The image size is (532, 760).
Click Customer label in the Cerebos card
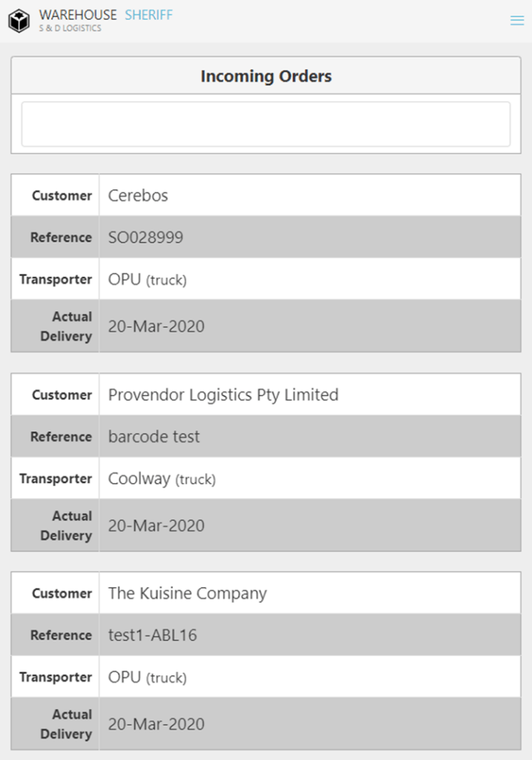[x=62, y=196]
